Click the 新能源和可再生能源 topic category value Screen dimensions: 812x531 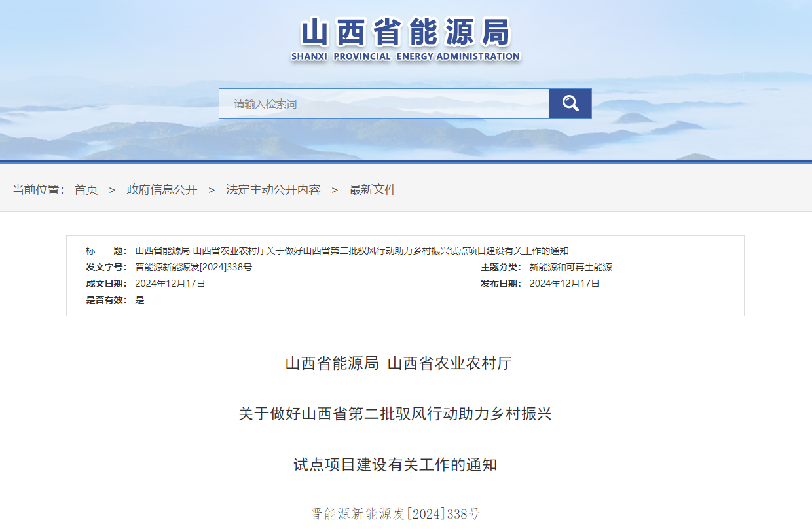point(570,267)
